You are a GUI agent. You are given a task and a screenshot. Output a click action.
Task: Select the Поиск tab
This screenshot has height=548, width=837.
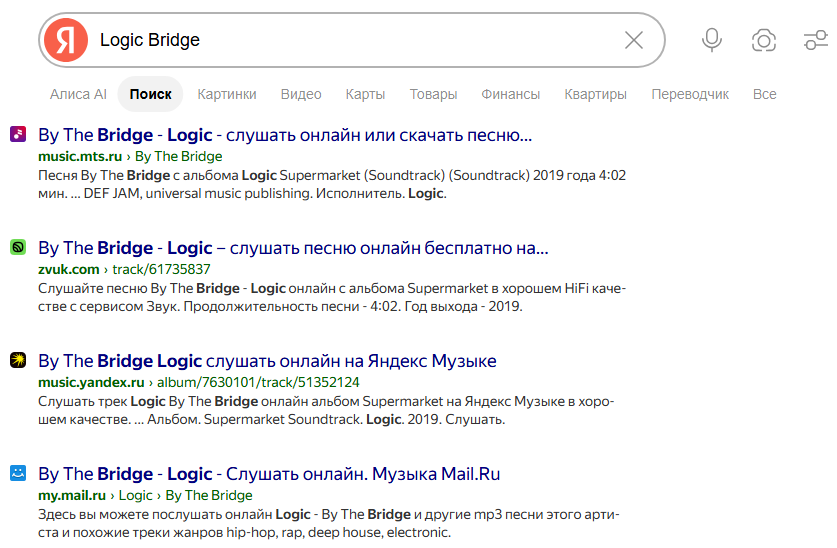(x=151, y=94)
